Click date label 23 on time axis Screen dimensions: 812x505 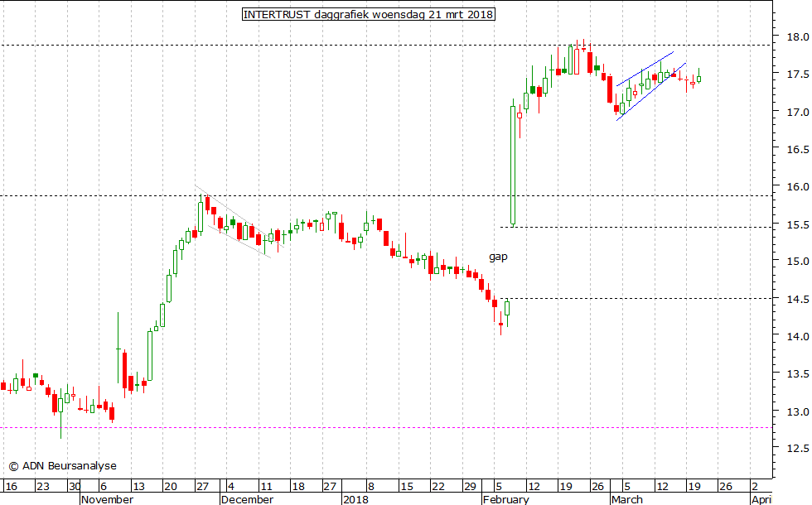point(43,487)
